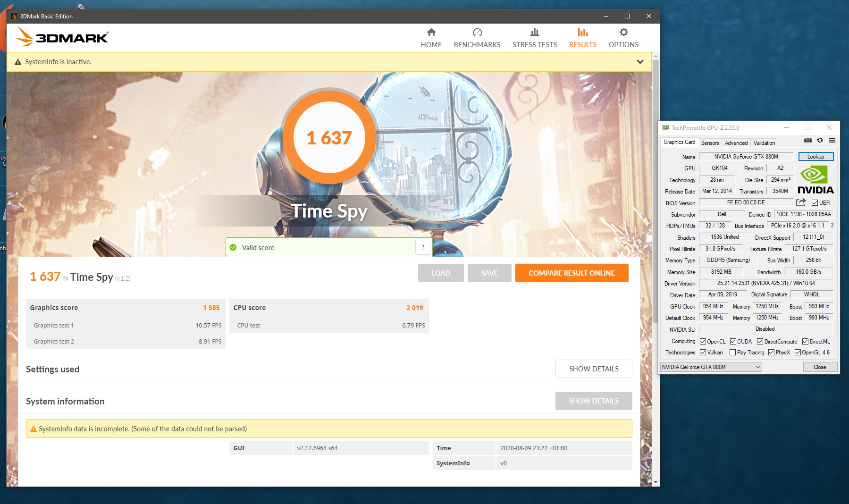Toggle the CUDA checkbox

(x=733, y=342)
